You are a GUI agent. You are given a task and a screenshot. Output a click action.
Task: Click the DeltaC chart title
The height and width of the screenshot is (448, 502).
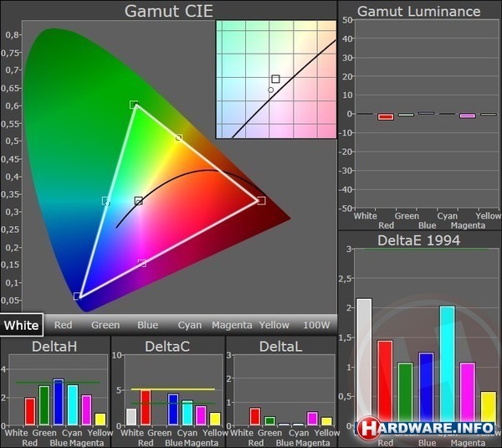point(167,347)
